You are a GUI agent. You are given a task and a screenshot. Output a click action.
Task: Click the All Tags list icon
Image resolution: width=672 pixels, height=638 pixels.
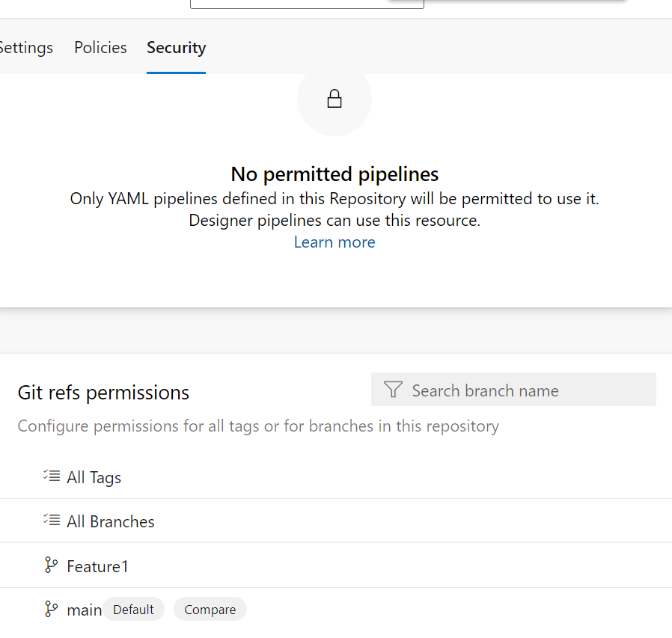click(52, 476)
